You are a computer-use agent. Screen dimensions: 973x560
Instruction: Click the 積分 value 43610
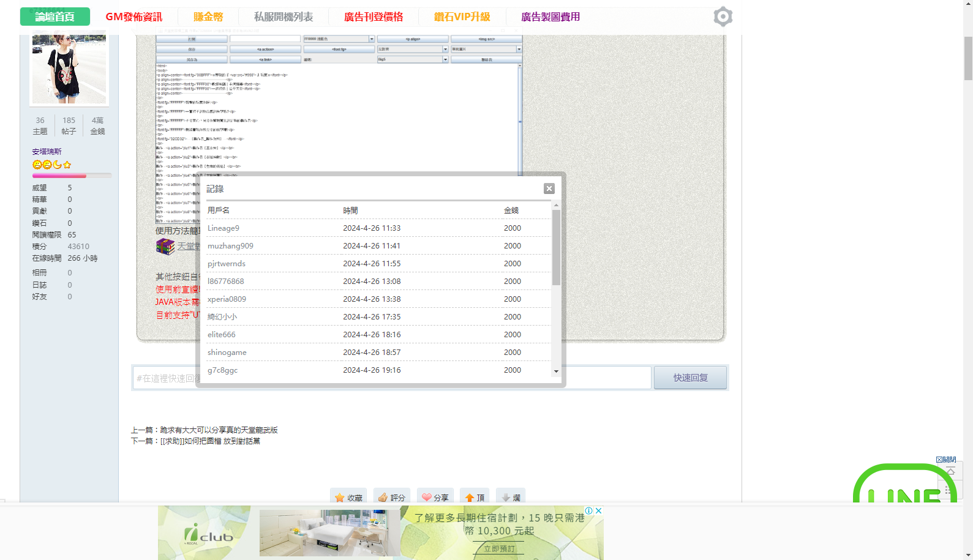pyautogui.click(x=78, y=246)
